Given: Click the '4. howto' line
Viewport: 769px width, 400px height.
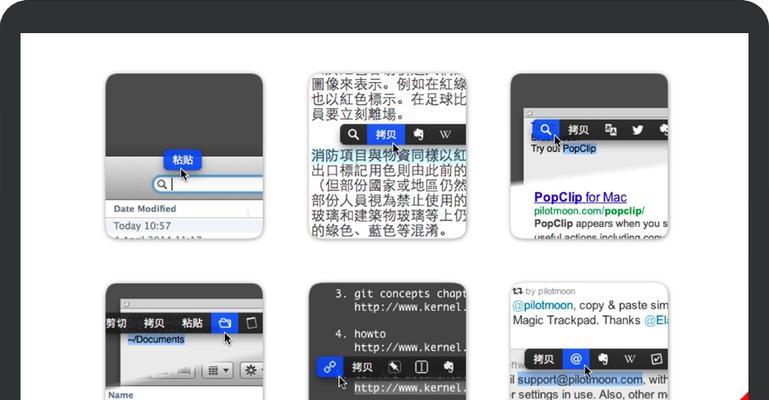Looking at the screenshot, I should click(360, 334).
